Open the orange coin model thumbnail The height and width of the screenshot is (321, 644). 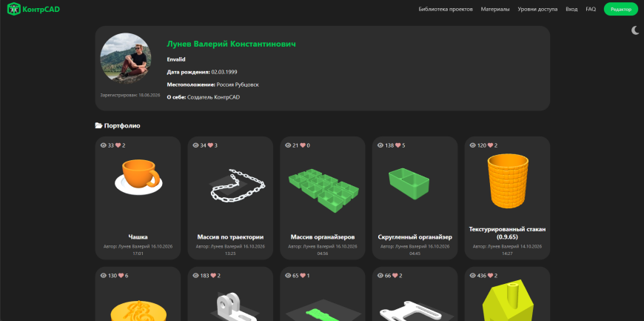click(x=138, y=311)
